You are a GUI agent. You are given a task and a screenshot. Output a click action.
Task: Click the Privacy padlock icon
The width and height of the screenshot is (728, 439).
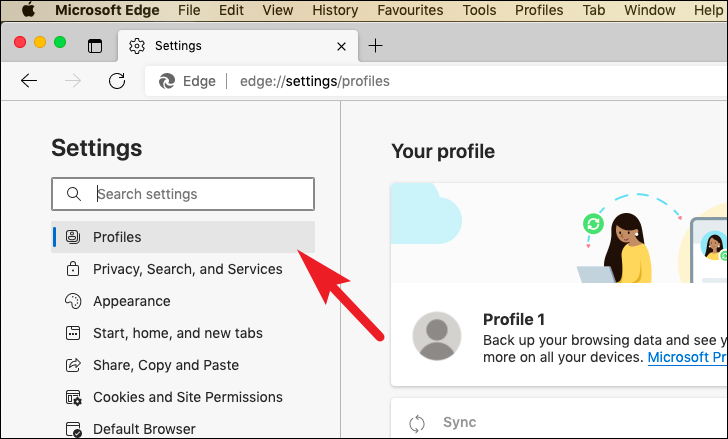coord(73,269)
